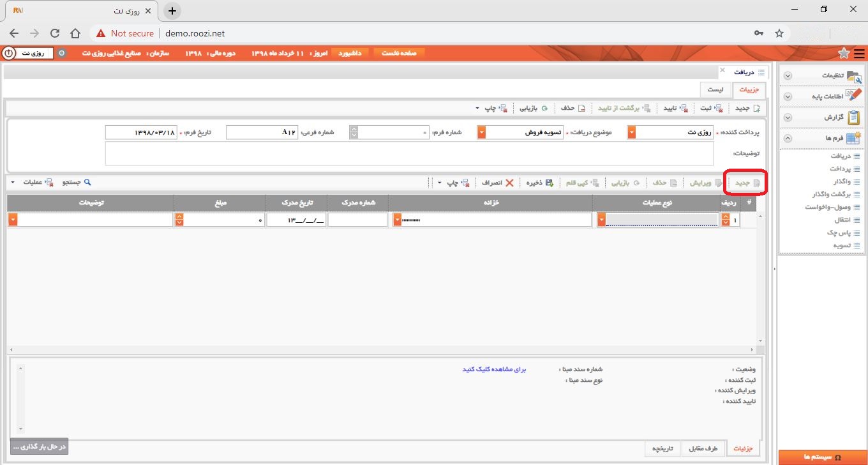The width and height of the screenshot is (868, 465).
Task: Click جدید in the top form toolbar
Action: 747,108
